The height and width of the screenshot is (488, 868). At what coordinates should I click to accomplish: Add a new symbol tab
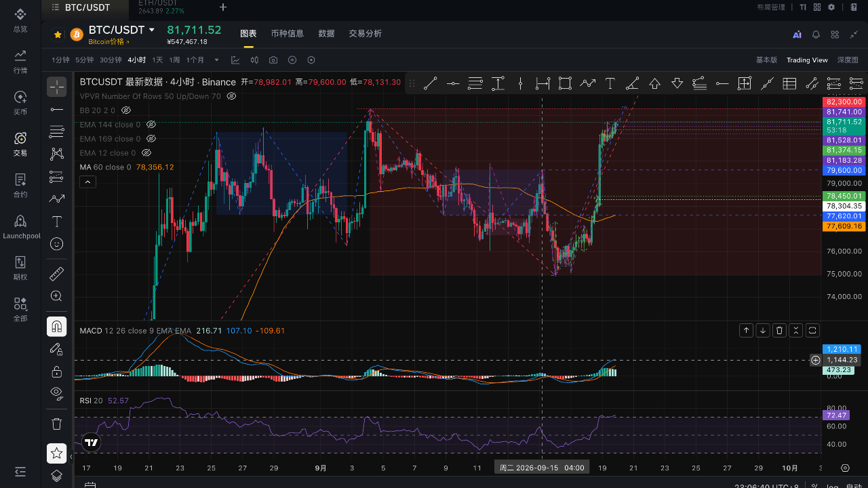(223, 7)
